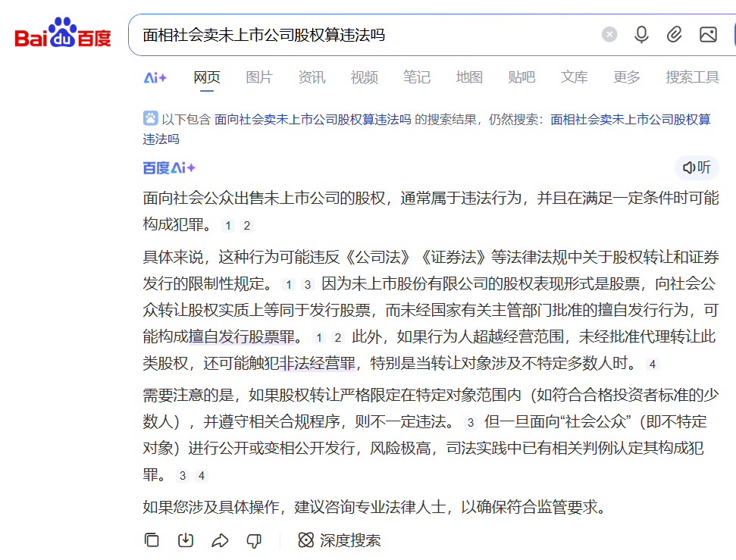Download the AI answer
The height and width of the screenshot is (560, 736).
(x=186, y=540)
